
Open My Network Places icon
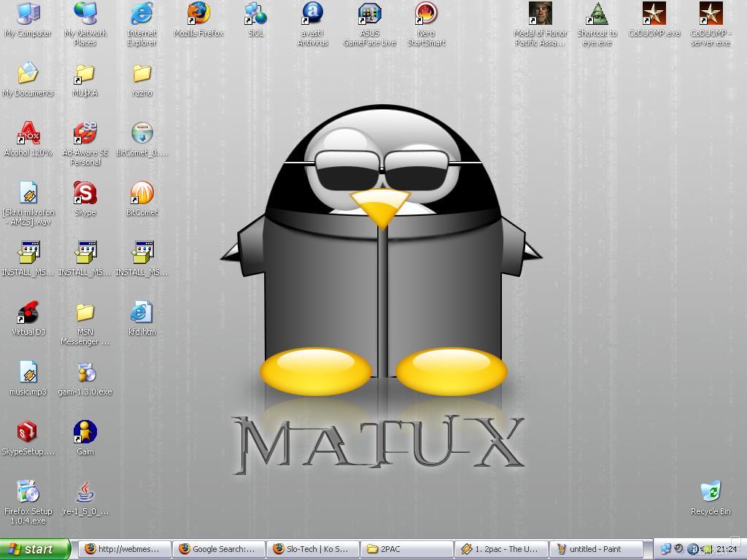pos(85,24)
